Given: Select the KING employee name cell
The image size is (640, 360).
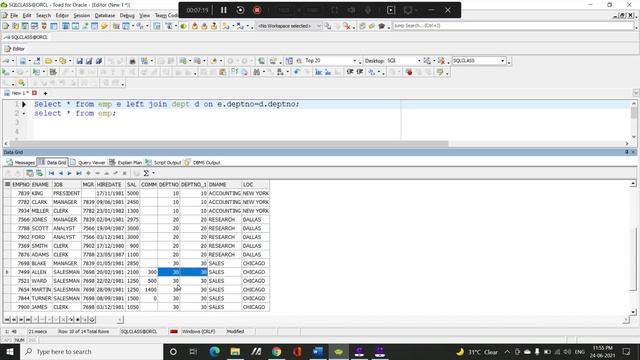Looking at the screenshot, I should (x=41, y=193).
